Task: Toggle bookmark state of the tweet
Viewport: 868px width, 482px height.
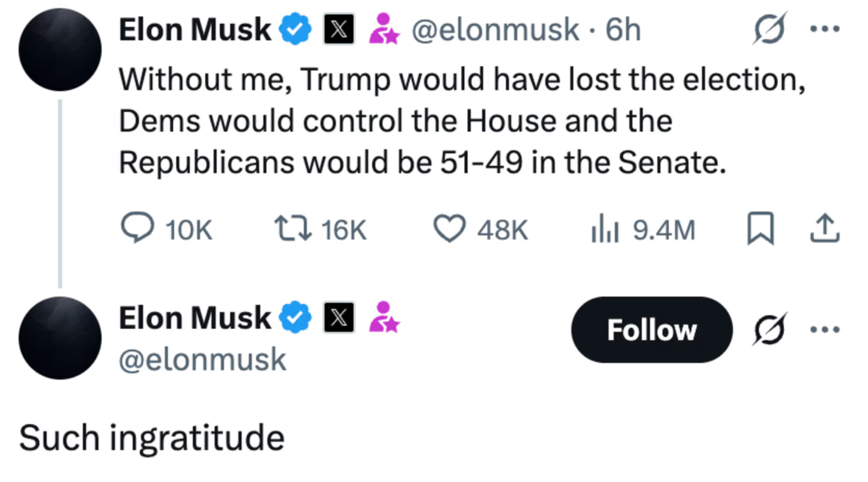Action: [761, 228]
